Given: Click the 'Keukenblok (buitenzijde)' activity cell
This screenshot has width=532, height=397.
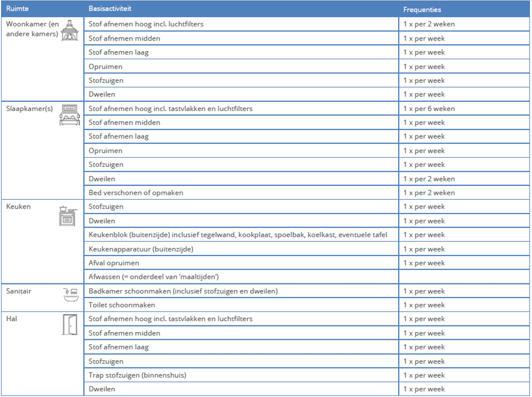Looking at the screenshot, I should pos(238,235).
